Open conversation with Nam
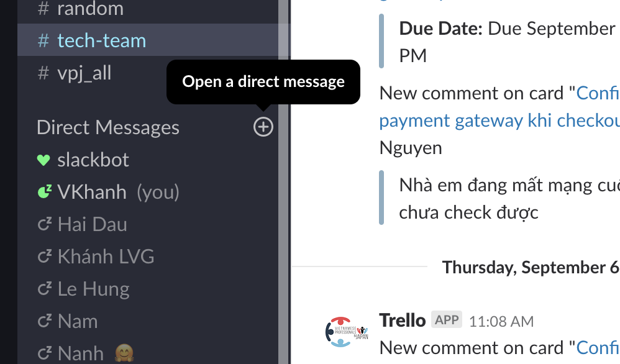Viewport: 620px width, 364px height. 78,321
